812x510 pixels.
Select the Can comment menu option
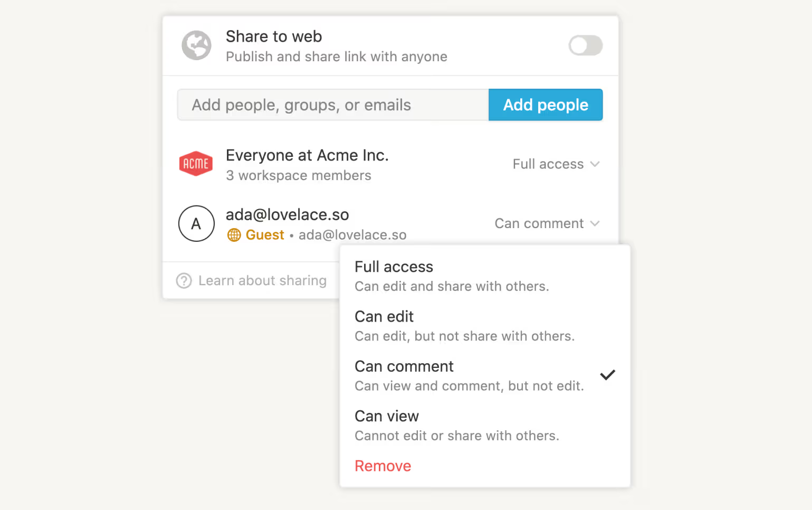[x=404, y=366]
